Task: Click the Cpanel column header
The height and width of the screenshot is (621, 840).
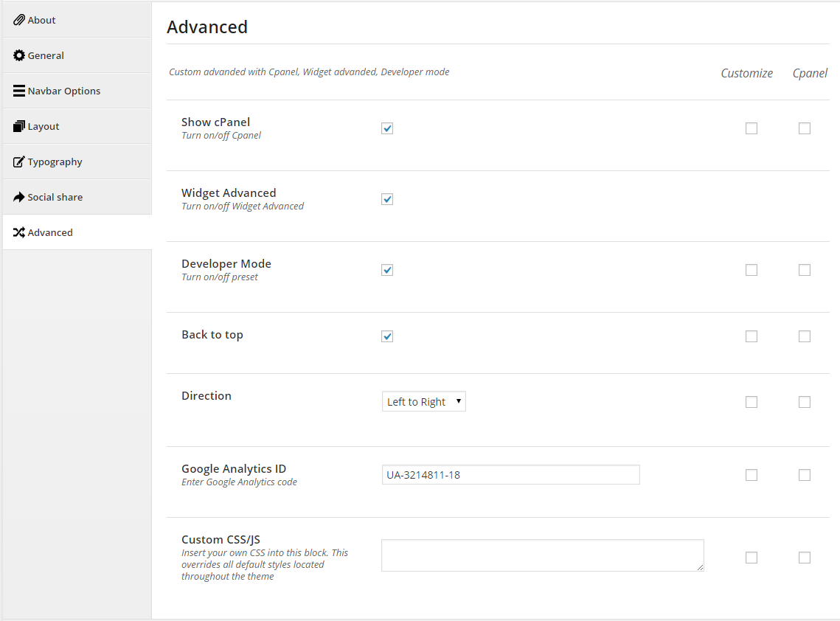Action: click(810, 74)
